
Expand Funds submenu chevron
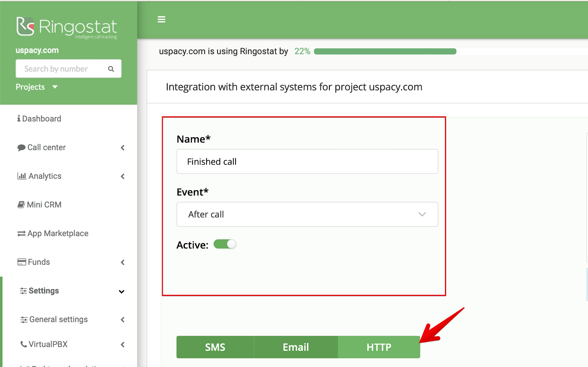pyautogui.click(x=122, y=262)
